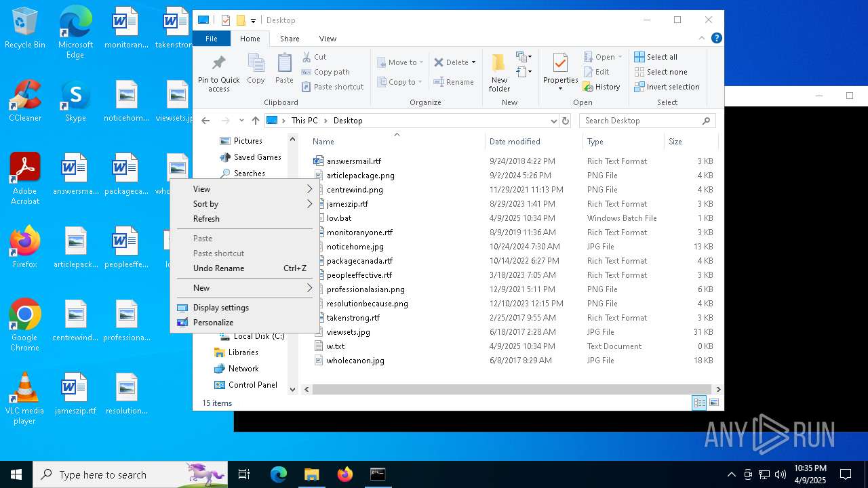Open Customize Quick Access Toolbar dropdown

pyautogui.click(x=253, y=20)
